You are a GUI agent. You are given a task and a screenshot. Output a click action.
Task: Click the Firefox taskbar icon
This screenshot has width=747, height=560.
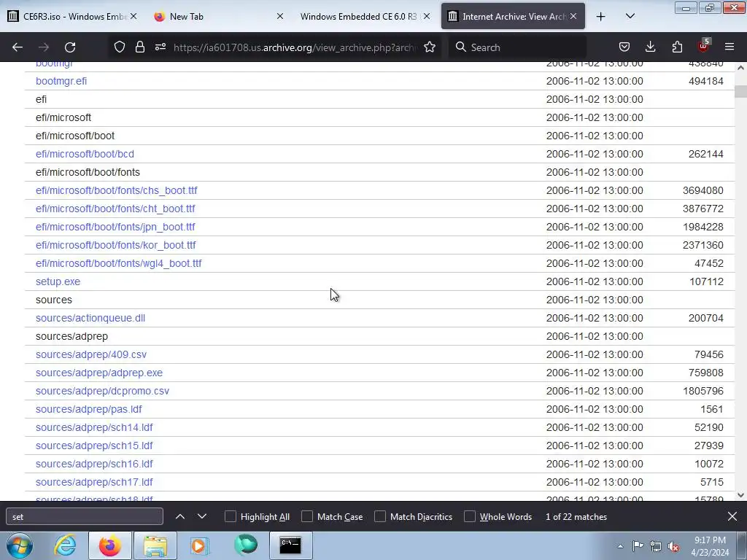click(109, 545)
